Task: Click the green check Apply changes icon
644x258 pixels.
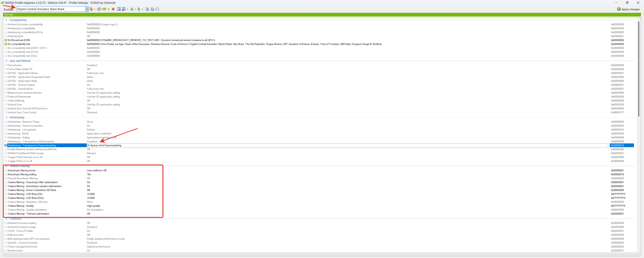Action: pyautogui.click(x=619, y=9)
